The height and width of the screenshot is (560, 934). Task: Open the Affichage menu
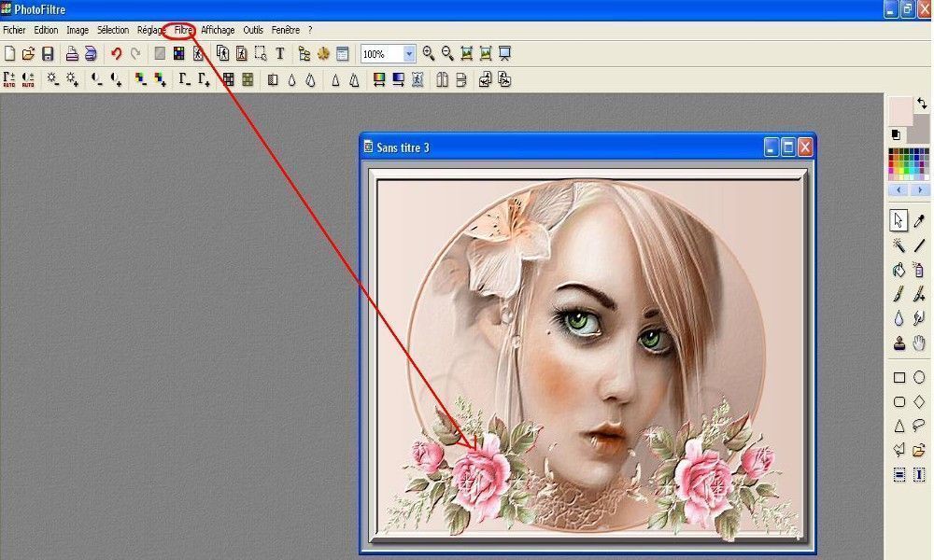point(218,30)
